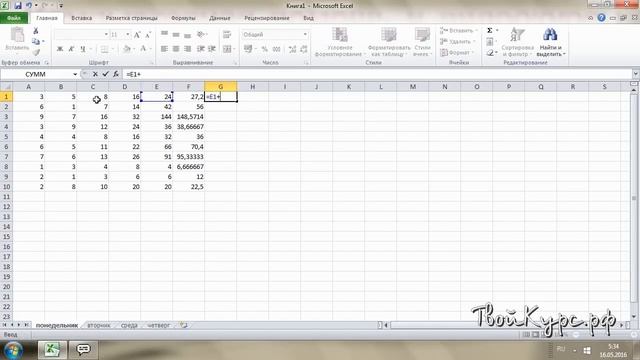Viewport: 640px width, 360px height.
Task: Click the Font Color A icon
Action: (x=143, y=49)
